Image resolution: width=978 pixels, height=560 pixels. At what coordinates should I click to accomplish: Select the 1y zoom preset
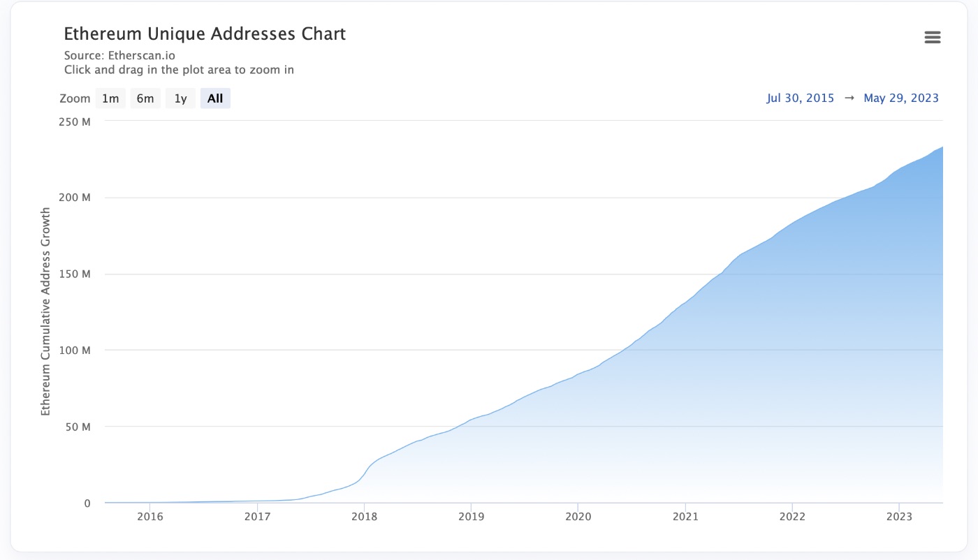(180, 98)
